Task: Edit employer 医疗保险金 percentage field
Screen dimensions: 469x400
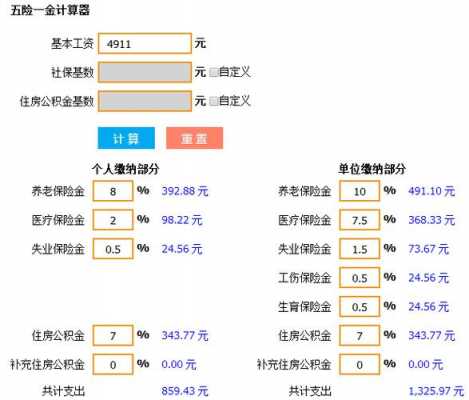Action: point(359,220)
